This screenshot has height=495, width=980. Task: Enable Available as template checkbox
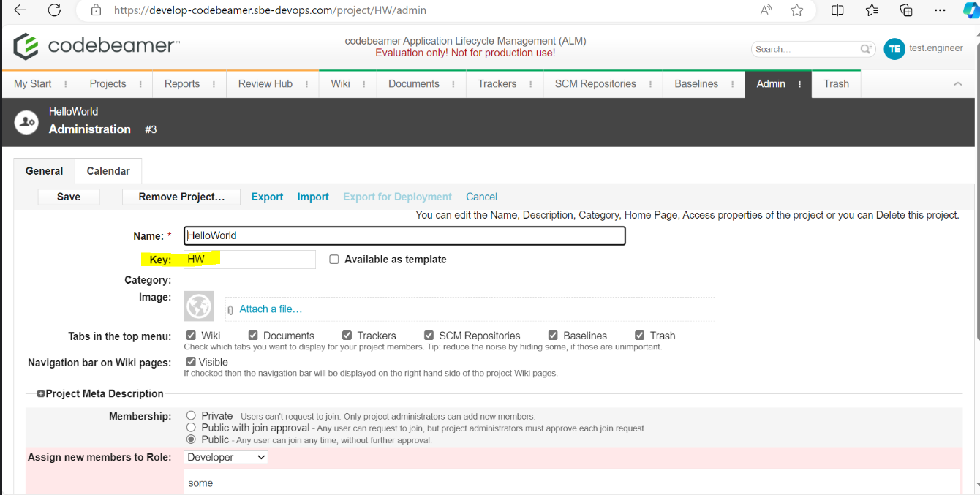[x=334, y=260]
